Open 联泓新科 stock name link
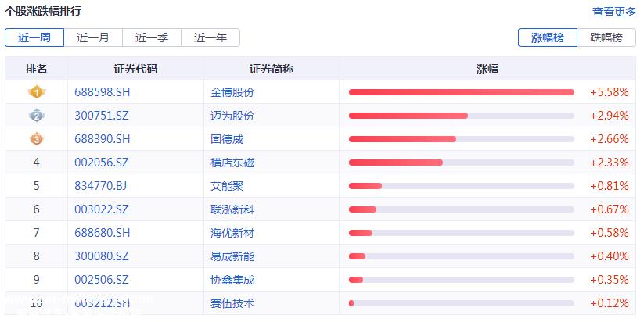 click(232, 209)
